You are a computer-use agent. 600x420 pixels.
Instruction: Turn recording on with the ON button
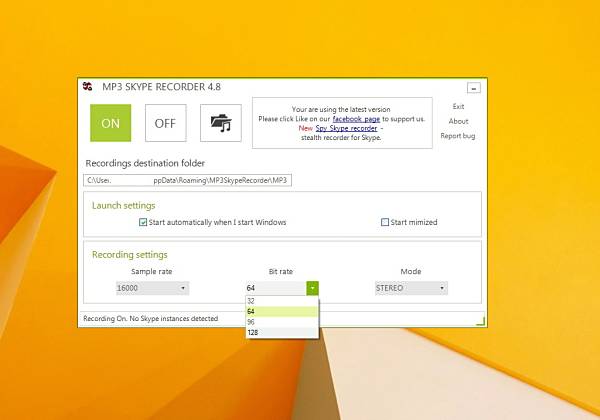(111, 123)
